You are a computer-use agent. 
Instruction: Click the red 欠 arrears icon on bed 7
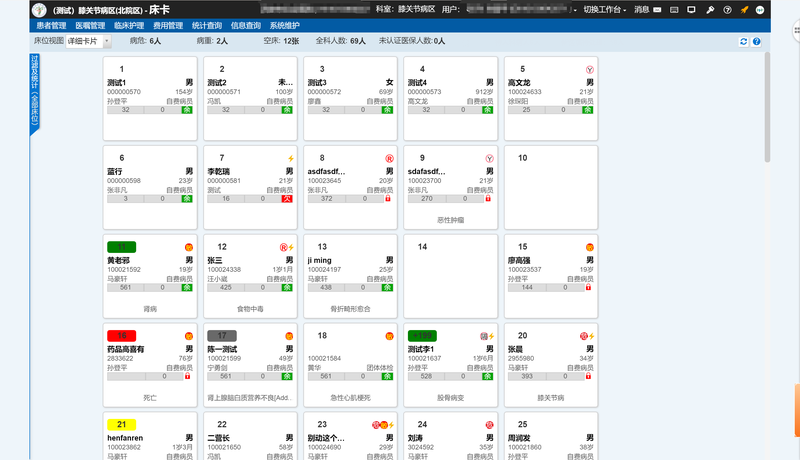pyautogui.click(x=287, y=198)
